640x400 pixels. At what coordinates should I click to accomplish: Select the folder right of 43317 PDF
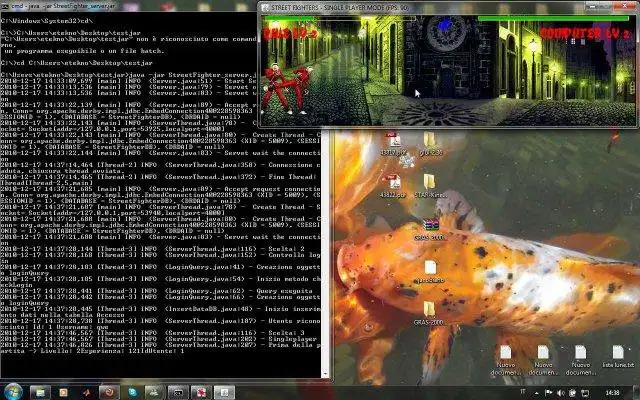(x=430, y=144)
